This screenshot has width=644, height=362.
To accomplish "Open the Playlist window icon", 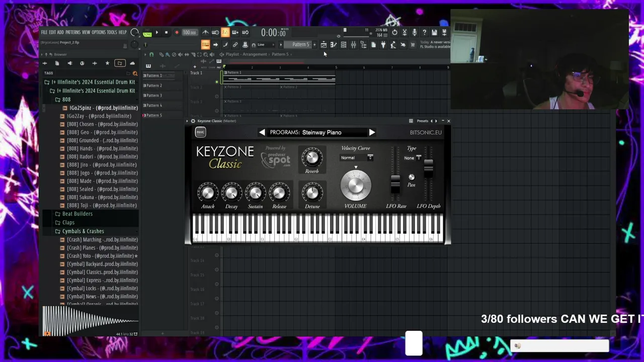I will click(324, 45).
